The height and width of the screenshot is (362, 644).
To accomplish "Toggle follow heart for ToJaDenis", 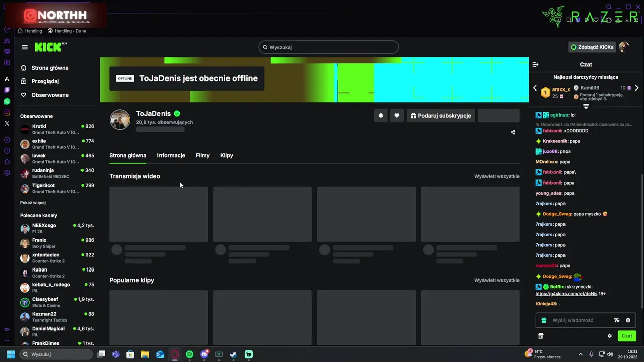I will 397,116.
